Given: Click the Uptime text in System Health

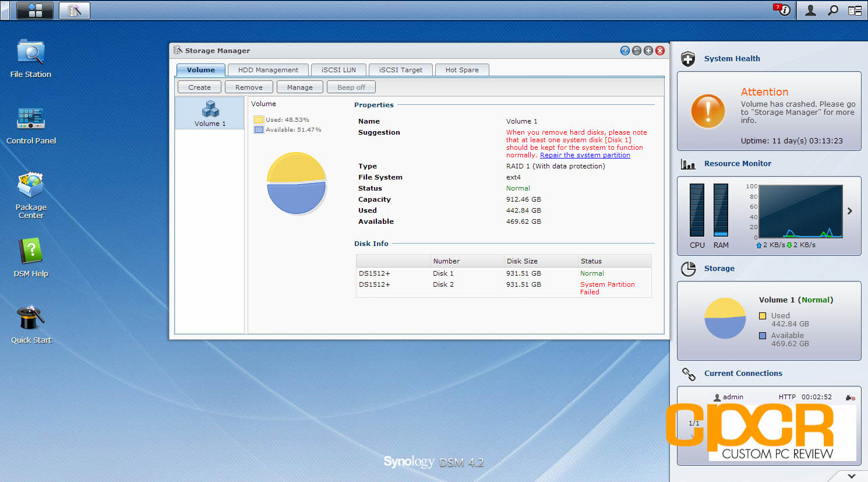Looking at the screenshot, I should [x=792, y=141].
